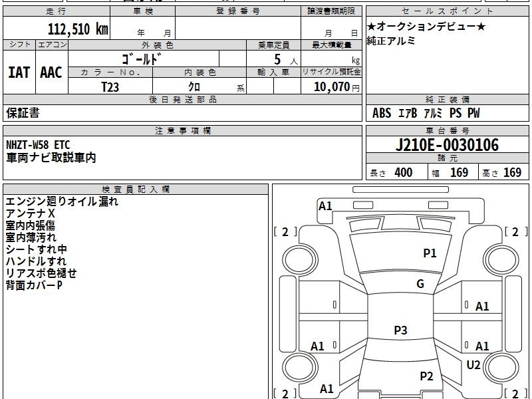Click the 車台番号 header
Image resolution: width=532 pixels, height=399 pixels.
point(447,131)
